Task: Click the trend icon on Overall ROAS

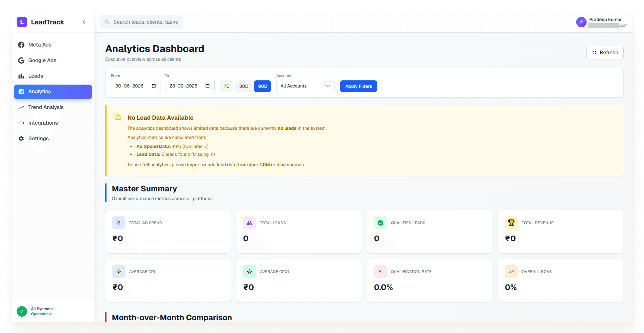Action: pyautogui.click(x=511, y=271)
